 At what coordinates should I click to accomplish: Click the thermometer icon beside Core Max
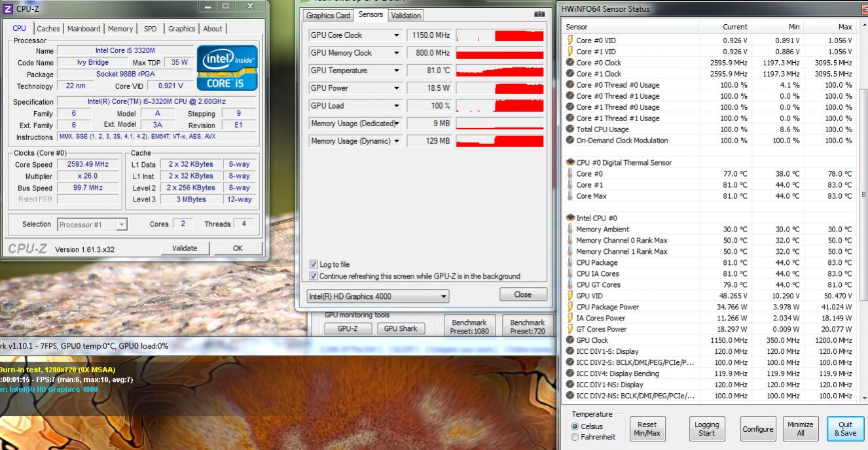click(570, 196)
